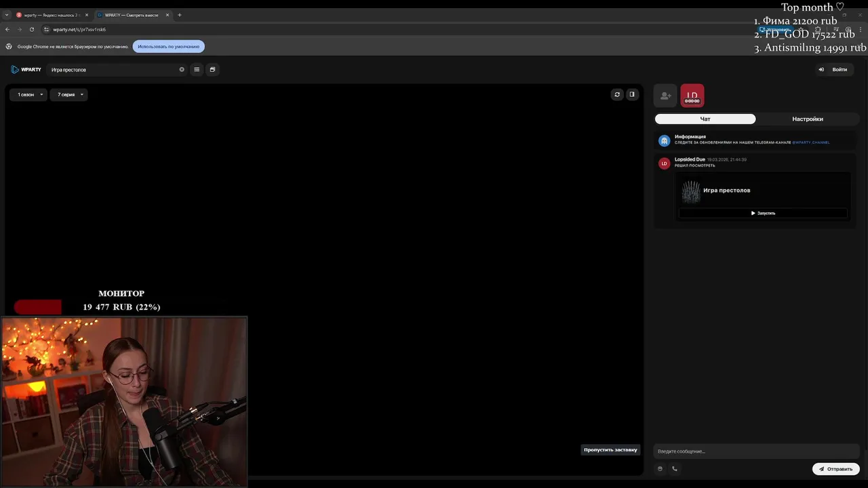The image size is (868, 488).
Task: Toggle the sidebar panel icon above the player
Action: tap(632, 94)
